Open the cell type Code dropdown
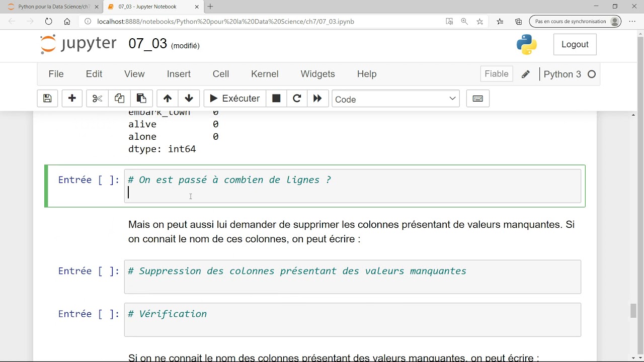The height and width of the screenshot is (362, 644). 395,99
